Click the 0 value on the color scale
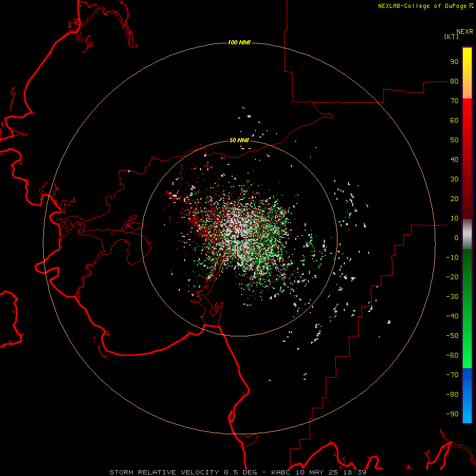 point(456,238)
